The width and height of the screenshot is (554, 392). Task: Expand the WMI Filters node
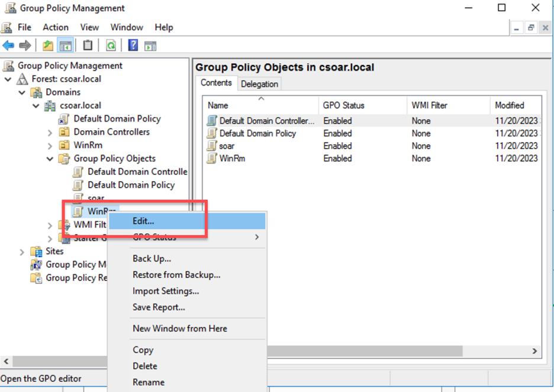(x=50, y=224)
